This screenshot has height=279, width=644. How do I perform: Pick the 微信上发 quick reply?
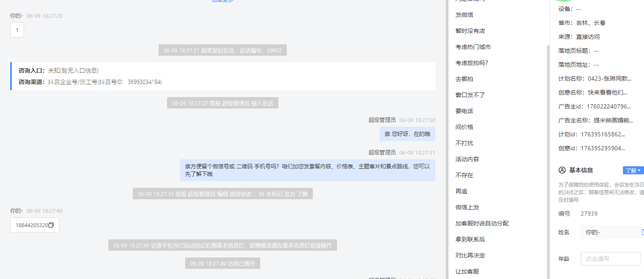(x=467, y=207)
